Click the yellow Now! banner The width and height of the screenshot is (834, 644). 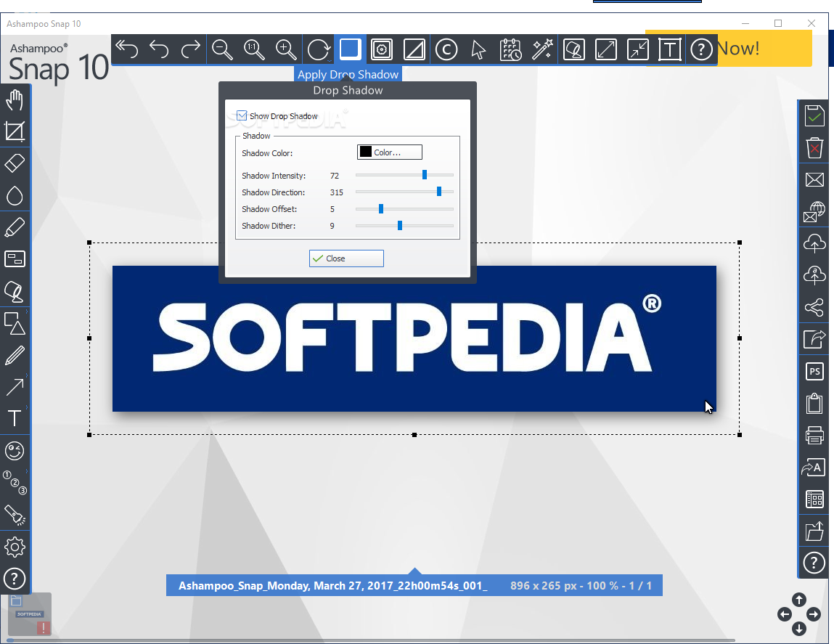tap(764, 48)
